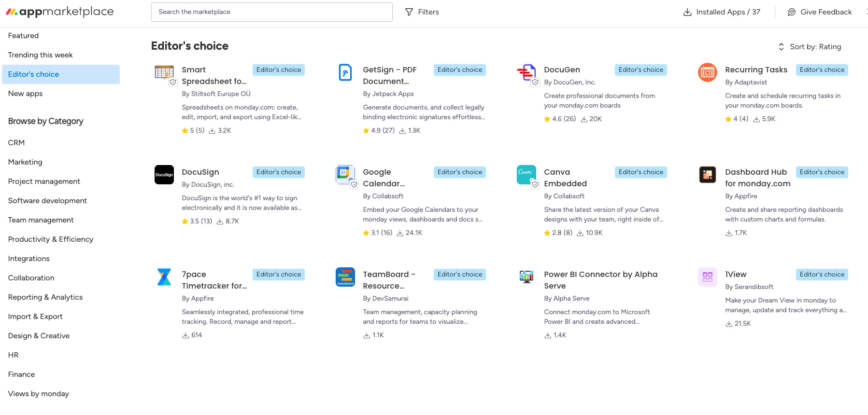This screenshot has height=415, width=868.
Task: Click the Installed Apps download icon
Action: 687,12
